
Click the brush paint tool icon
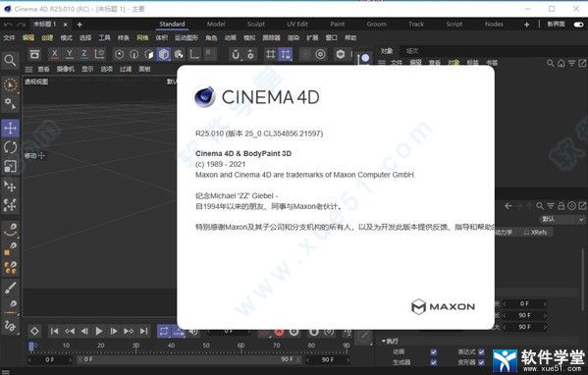coord(10,288)
